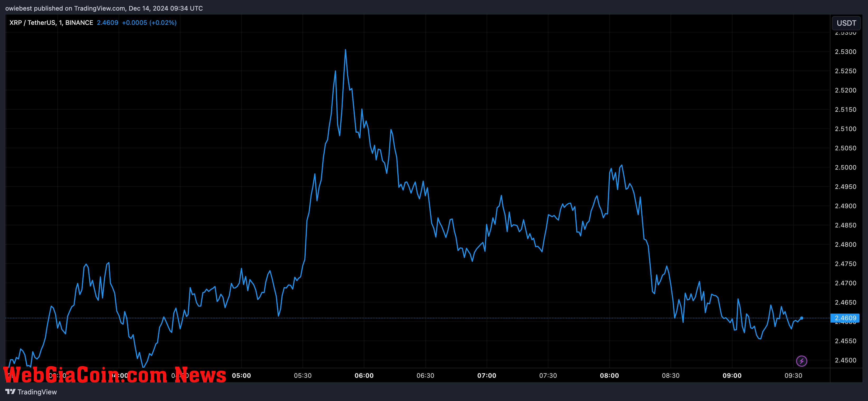Click the 07:00 time axis label
The width and height of the screenshot is (868, 401).
(x=487, y=375)
